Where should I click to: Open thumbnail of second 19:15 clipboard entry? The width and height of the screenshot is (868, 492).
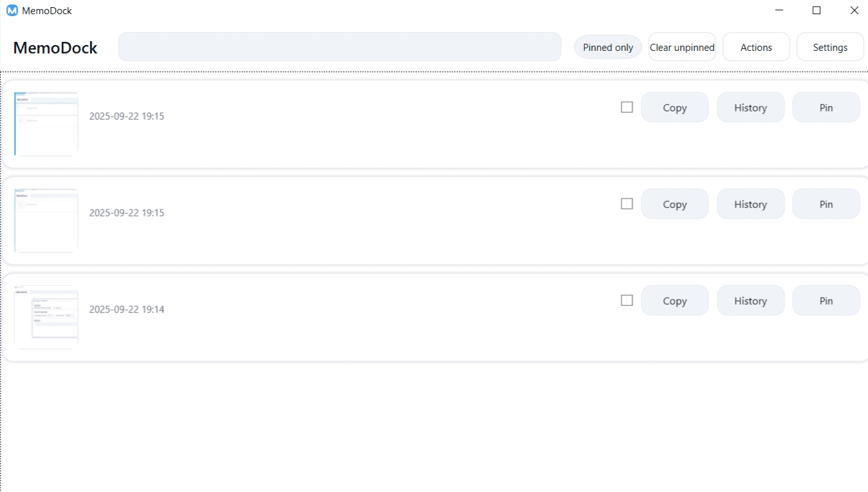tap(46, 221)
